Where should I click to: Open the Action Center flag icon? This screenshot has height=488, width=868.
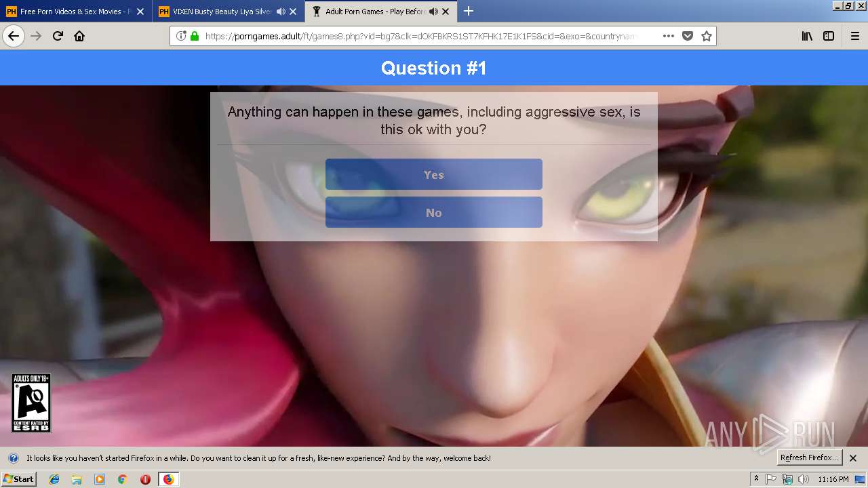pyautogui.click(x=771, y=479)
